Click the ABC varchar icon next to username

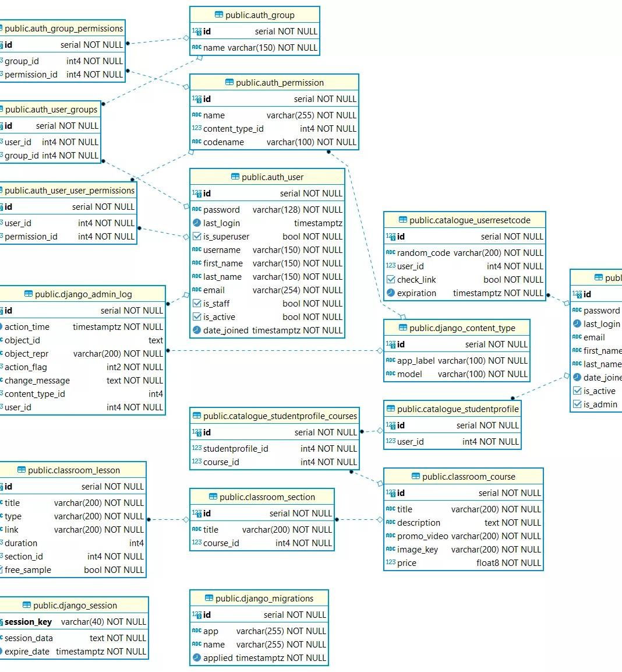click(x=196, y=249)
